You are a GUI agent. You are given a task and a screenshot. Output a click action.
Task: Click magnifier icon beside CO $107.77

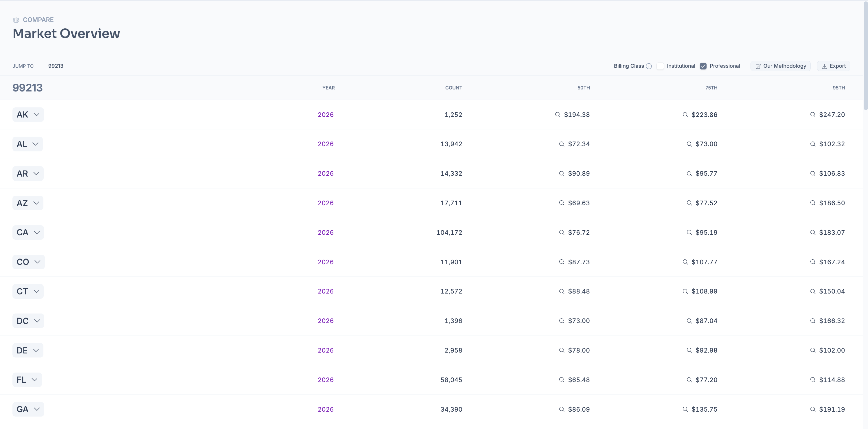tap(685, 262)
